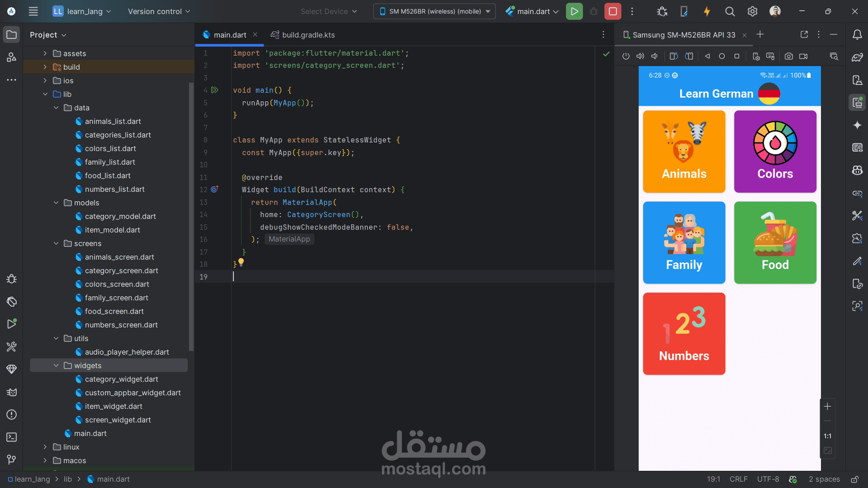The image size is (868, 488).
Task: Tap the device Overview square icon
Action: click(x=737, y=56)
